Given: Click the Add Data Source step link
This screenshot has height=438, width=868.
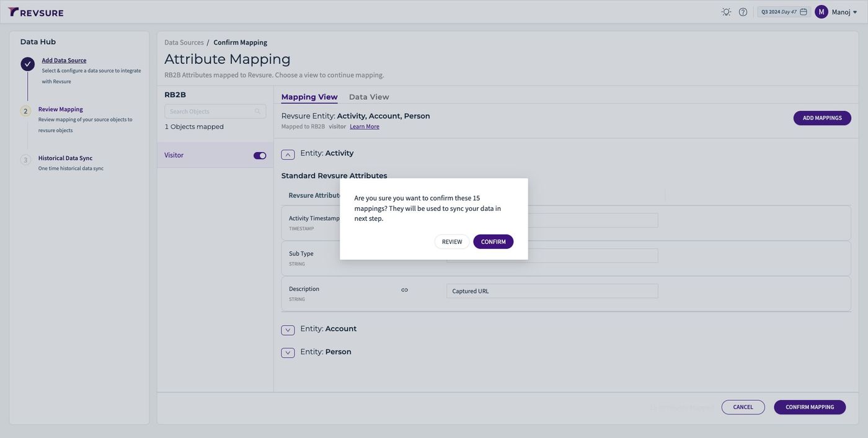Looking at the screenshot, I should (64, 60).
